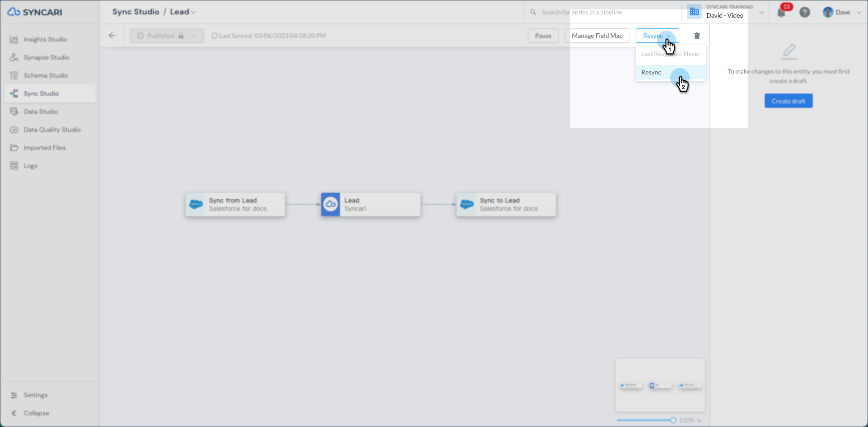Click the Syncari logo
Viewport: 868px width, 427px height.
tap(35, 12)
